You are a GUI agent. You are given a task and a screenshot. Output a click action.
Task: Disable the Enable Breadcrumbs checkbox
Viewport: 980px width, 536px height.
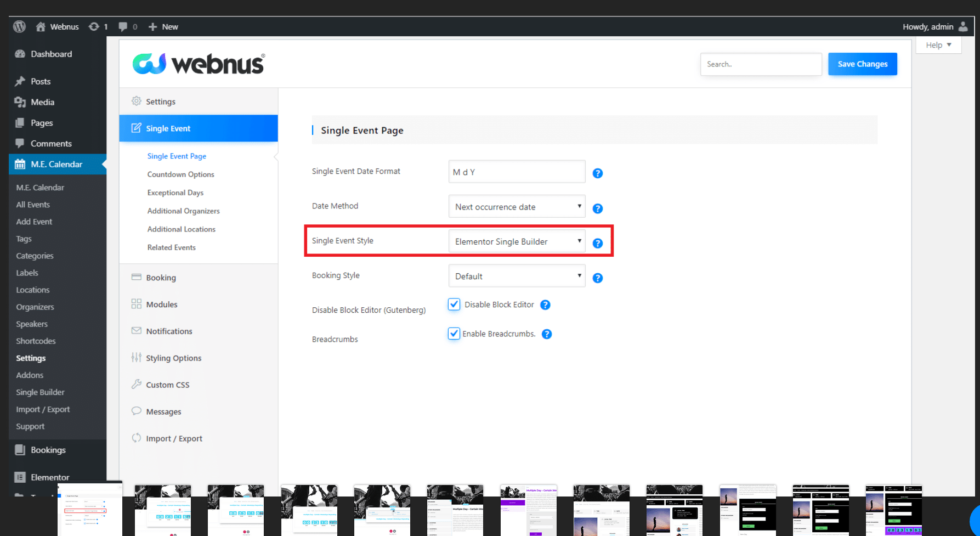(454, 334)
